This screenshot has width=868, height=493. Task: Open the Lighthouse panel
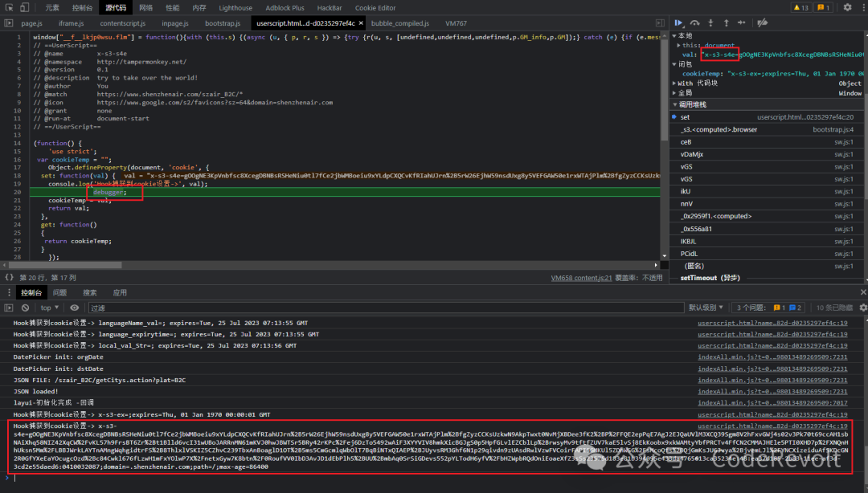pyautogui.click(x=235, y=8)
